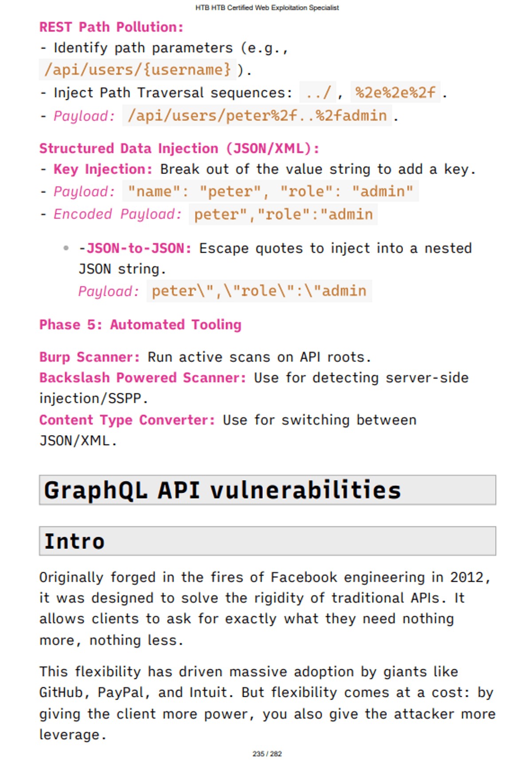The height and width of the screenshot is (766, 532).
Task: Click the 'HTB Certified Web Exploitation Specialist' page header
Action: pos(267,8)
